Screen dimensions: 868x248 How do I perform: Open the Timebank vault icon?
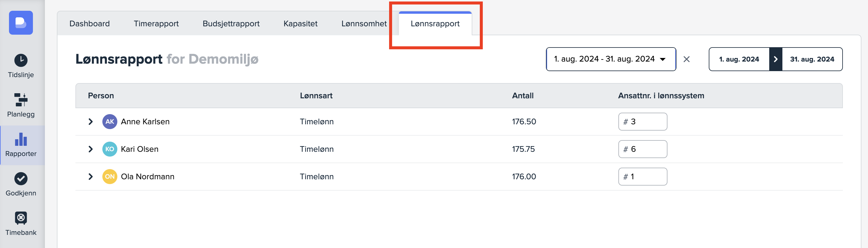coord(21,218)
